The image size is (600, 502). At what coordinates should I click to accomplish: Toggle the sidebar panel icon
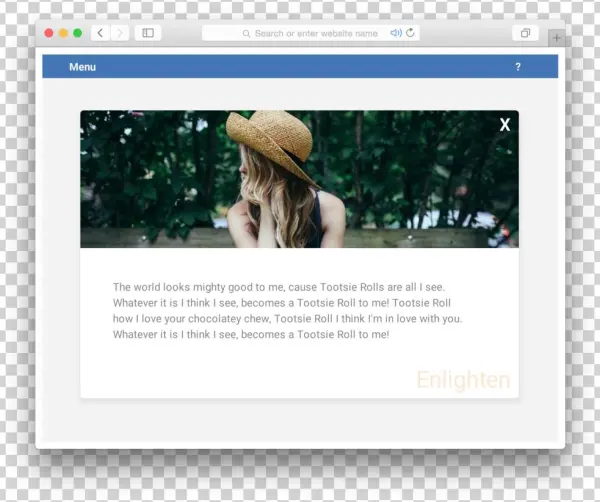coord(148,33)
